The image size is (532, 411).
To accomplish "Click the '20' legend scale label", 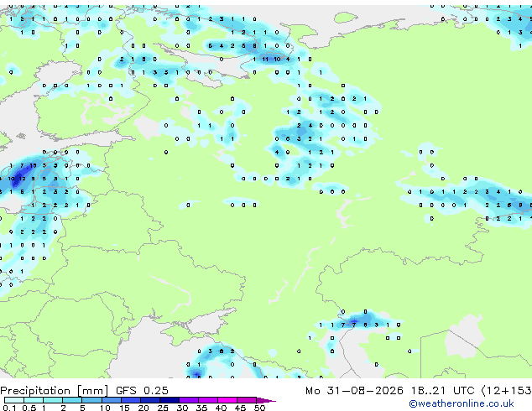I will click(x=143, y=408).
